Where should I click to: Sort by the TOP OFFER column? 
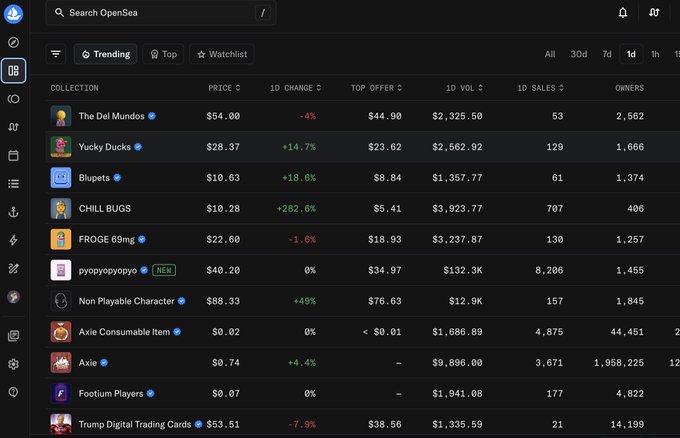(376, 88)
